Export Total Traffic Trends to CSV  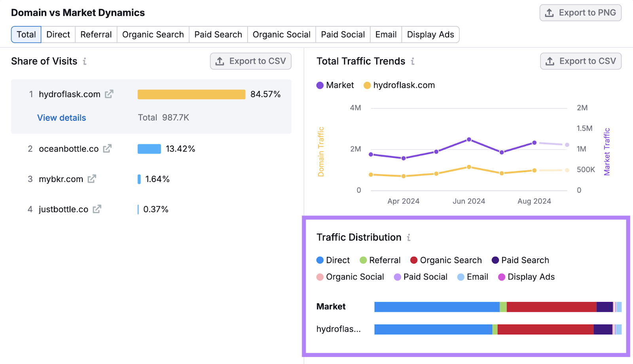pos(581,61)
